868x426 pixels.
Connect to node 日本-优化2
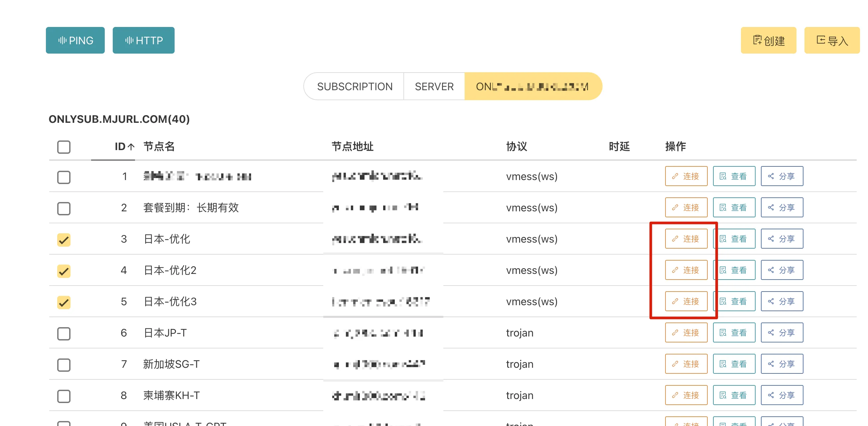pos(686,270)
